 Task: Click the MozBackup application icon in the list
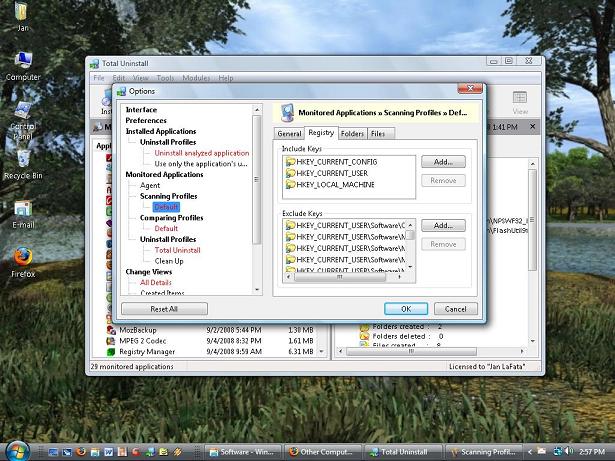[x=111, y=330]
